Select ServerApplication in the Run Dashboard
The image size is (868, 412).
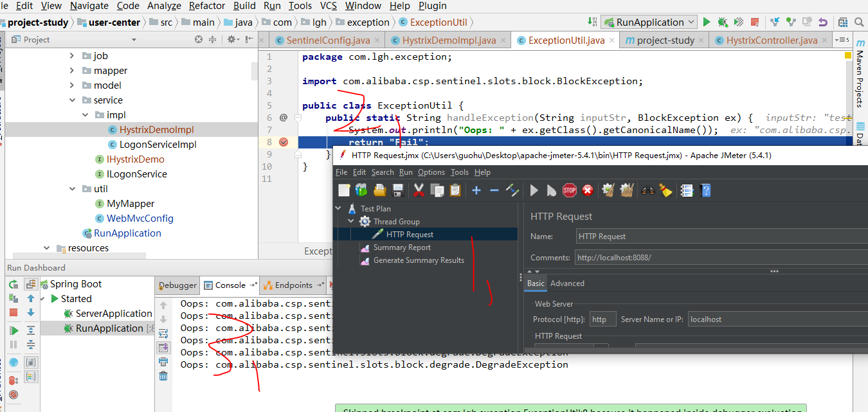tap(114, 314)
